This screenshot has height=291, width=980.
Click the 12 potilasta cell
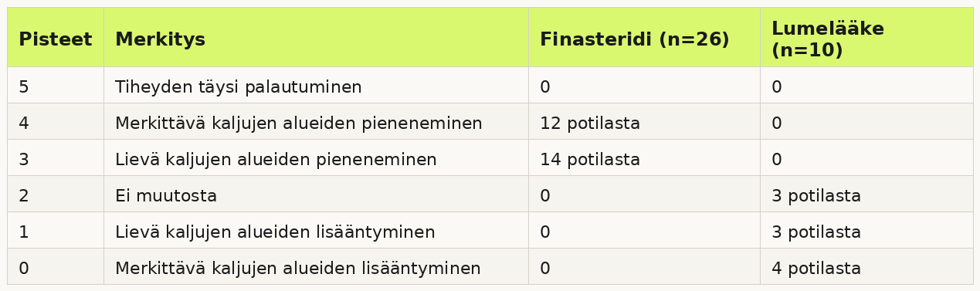click(644, 121)
